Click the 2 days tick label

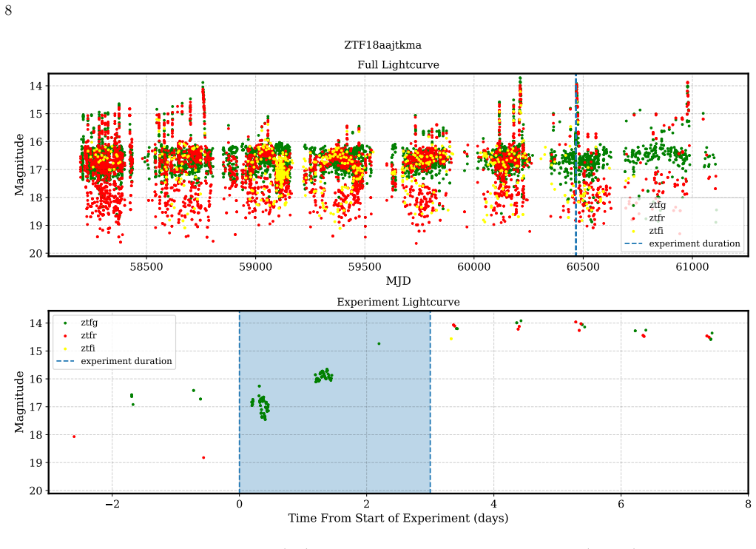pyautogui.click(x=367, y=504)
